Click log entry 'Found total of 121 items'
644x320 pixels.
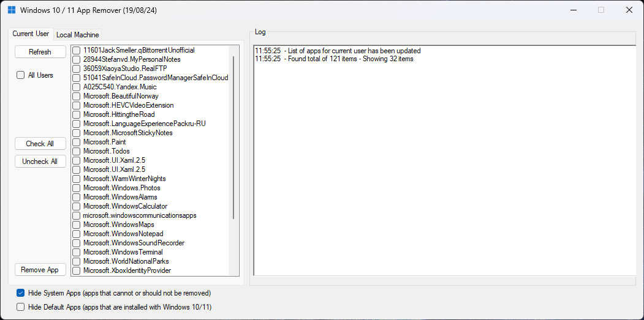pyautogui.click(x=334, y=59)
